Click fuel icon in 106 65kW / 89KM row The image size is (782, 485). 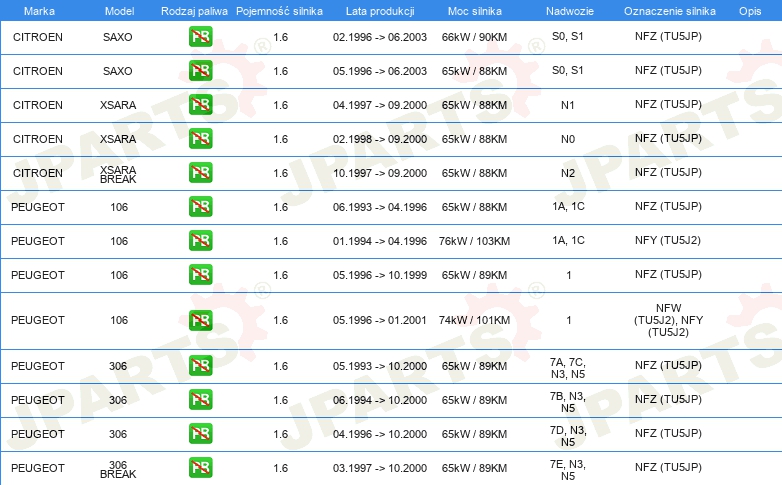pos(200,274)
